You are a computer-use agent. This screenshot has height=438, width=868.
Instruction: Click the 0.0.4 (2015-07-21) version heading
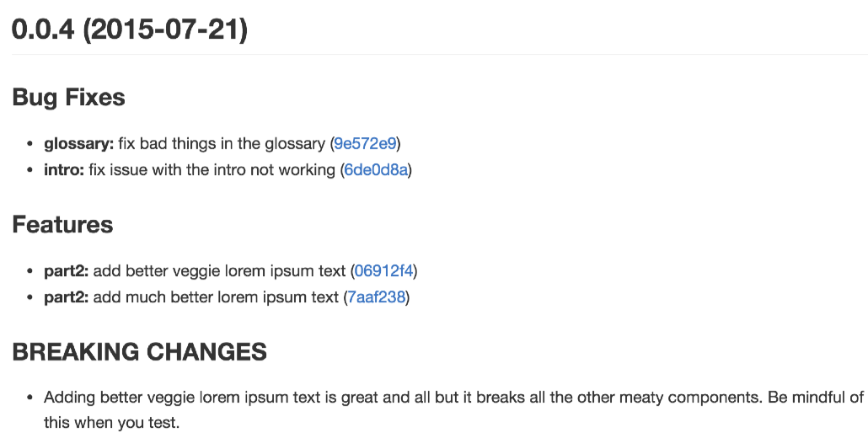tap(129, 29)
